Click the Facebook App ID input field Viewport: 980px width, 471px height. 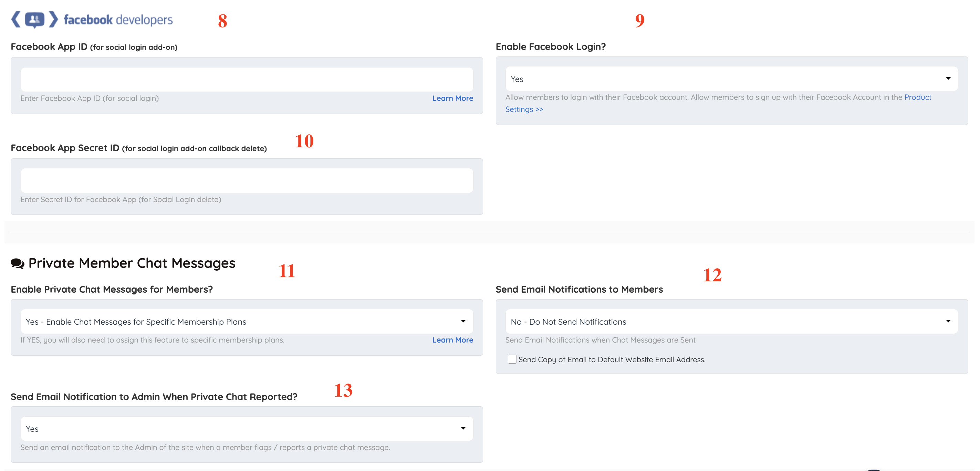coord(247,80)
